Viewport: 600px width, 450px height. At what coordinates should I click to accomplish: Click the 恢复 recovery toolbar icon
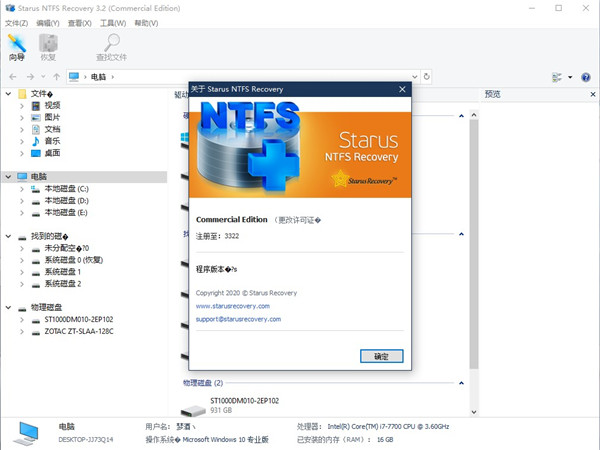[x=48, y=47]
